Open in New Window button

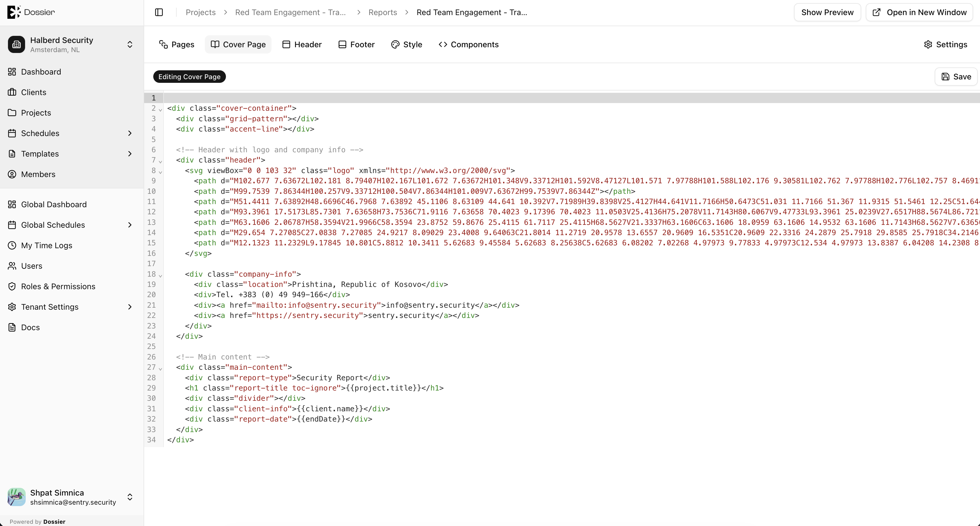(x=920, y=12)
